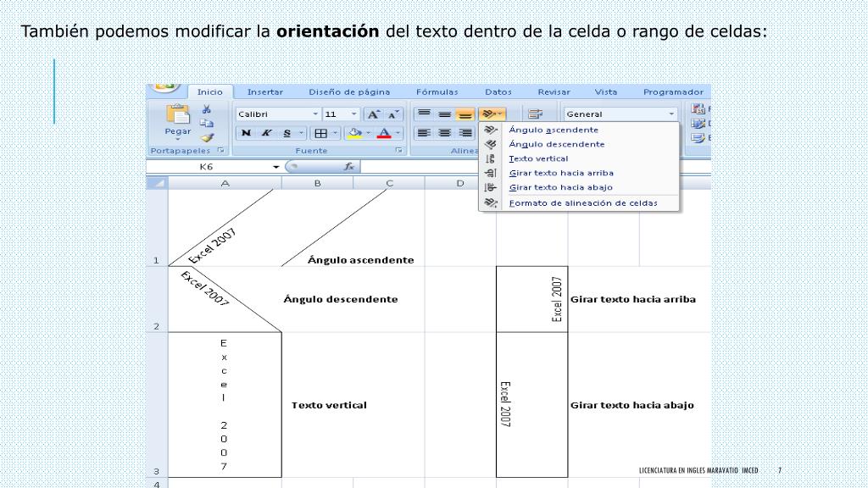Click the insert function fx icon

click(x=348, y=167)
